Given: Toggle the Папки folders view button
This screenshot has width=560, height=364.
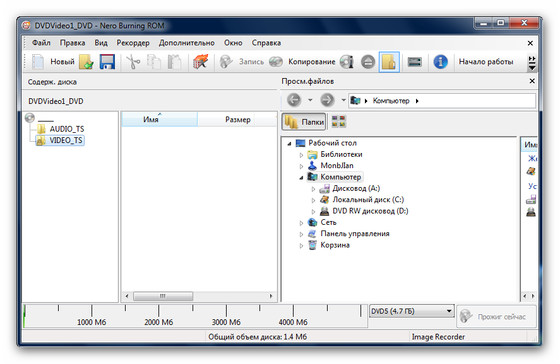Looking at the screenshot, I should click(304, 122).
